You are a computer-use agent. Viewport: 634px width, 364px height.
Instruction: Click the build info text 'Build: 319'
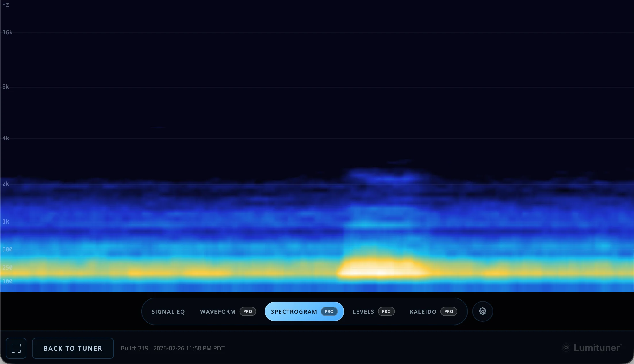tap(134, 348)
